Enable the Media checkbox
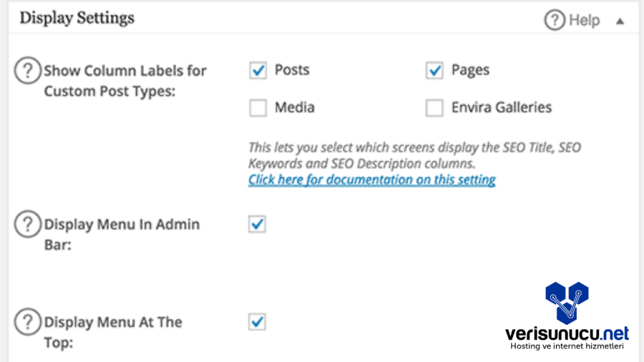644x362 pixels. pyautogui.click(x=258, y=108)
